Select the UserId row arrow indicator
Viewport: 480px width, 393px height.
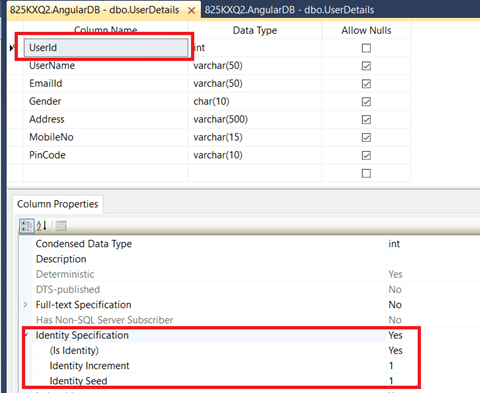tap(12, 48)
